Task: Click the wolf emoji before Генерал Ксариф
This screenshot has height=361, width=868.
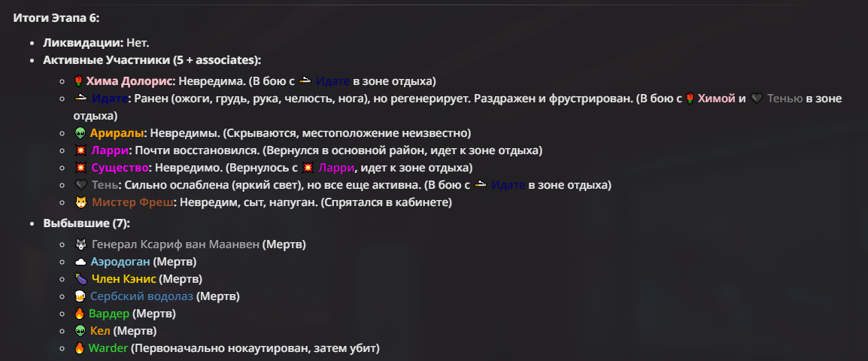Action: tap(80, 244)
